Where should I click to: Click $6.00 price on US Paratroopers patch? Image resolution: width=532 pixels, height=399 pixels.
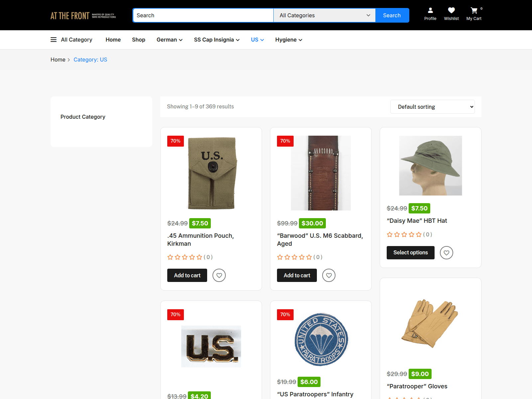(309, 382)
